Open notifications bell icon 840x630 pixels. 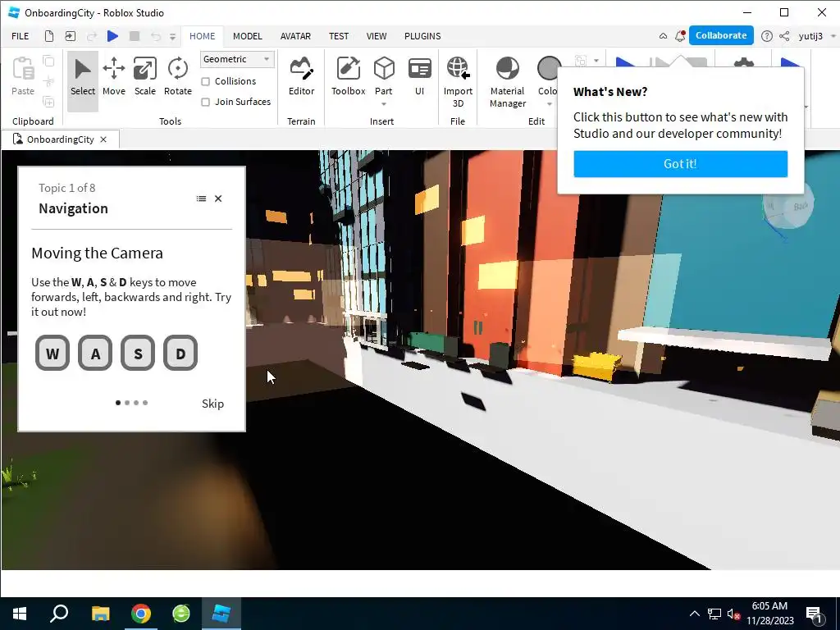680,36
